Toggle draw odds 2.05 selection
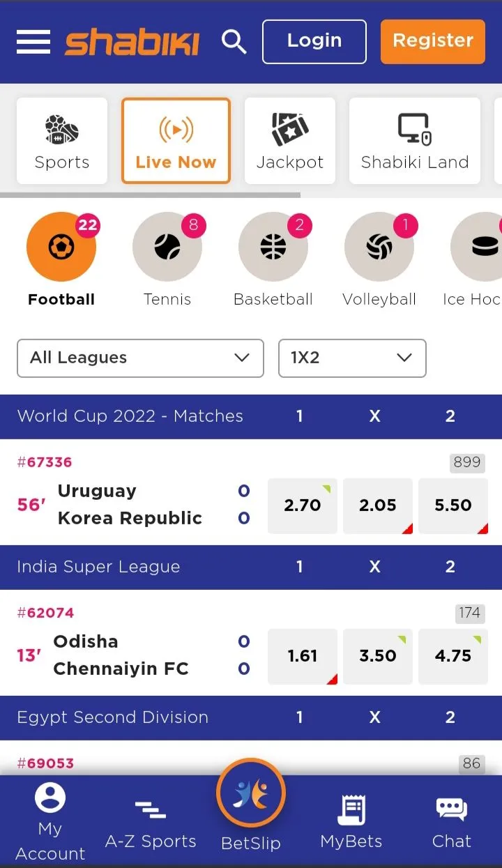Screen dimensions: 502x868 [x=378, y=505]
